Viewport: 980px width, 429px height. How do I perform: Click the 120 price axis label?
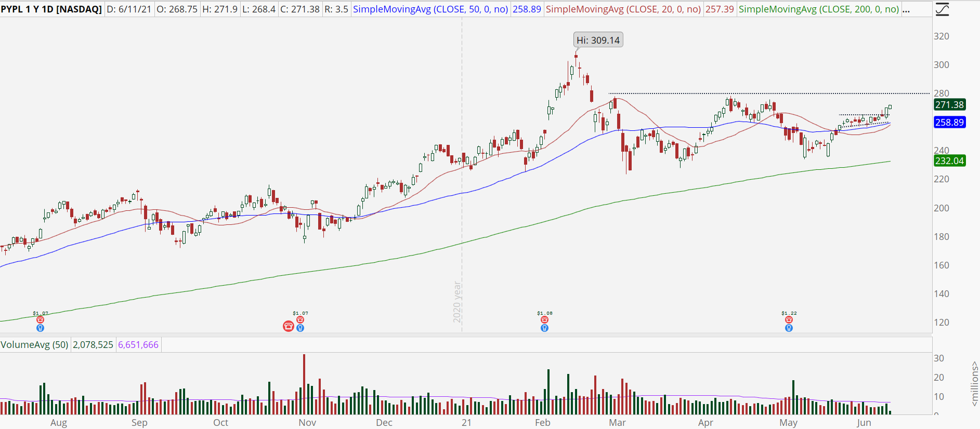(942, 323)
